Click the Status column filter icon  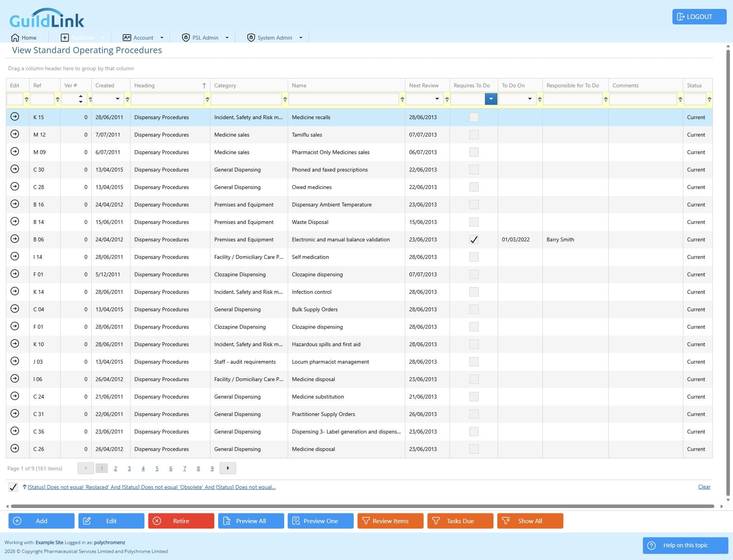pos(709,99)
